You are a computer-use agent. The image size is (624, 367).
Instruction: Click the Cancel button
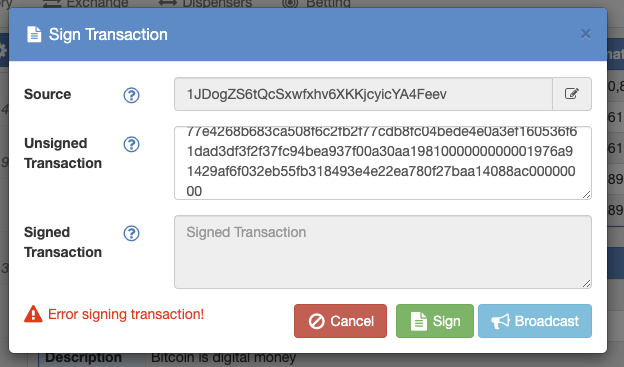point(340,321)
